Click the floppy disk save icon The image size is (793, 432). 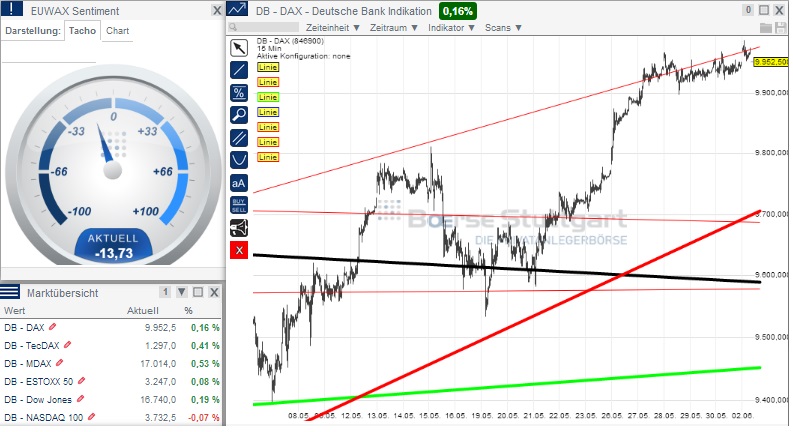(x=780, y=28)
